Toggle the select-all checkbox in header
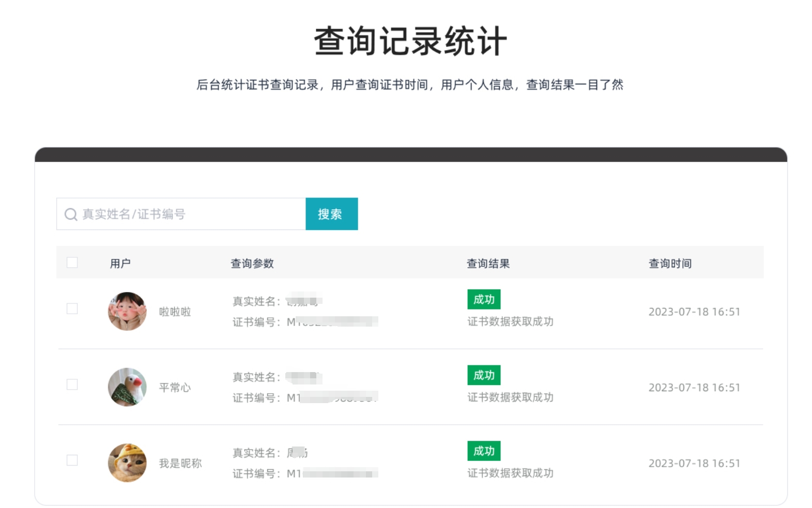Screen dimensions: 812x508 (x=72, y=263)
